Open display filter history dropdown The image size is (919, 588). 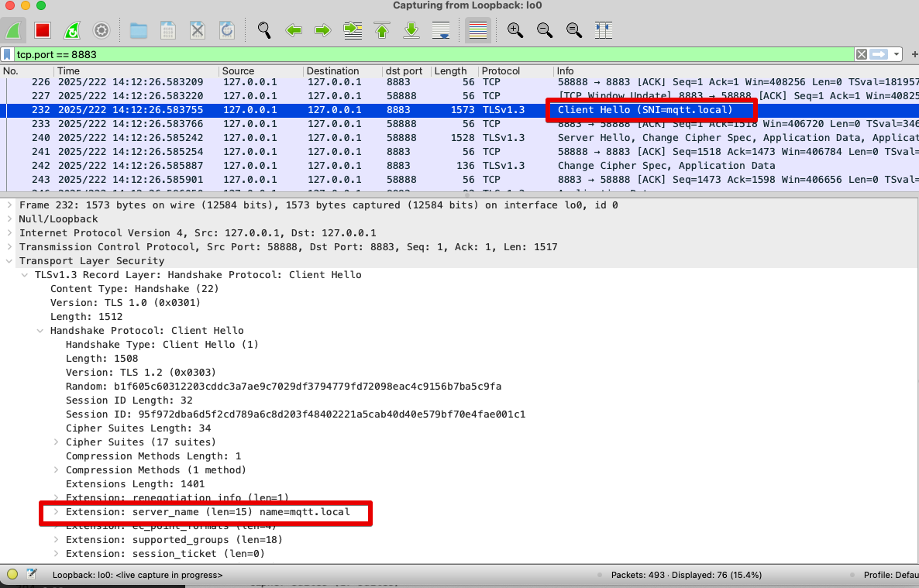click(x=897, y=54)
